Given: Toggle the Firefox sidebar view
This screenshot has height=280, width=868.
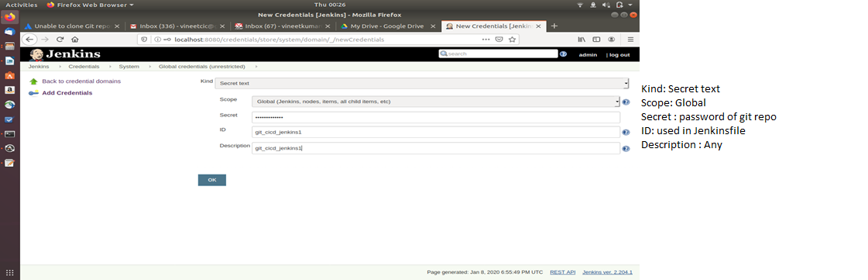Looking at the screenshot, I should pyautogui.click(x=596, y=40).
